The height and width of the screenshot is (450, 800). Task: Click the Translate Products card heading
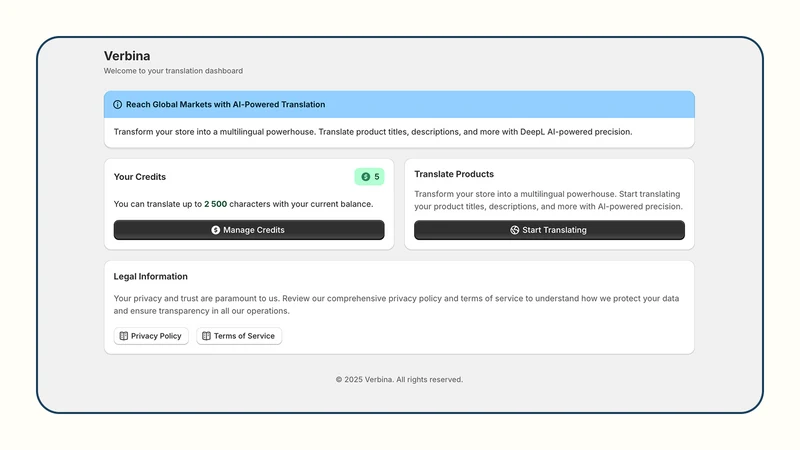coord(454,174)
